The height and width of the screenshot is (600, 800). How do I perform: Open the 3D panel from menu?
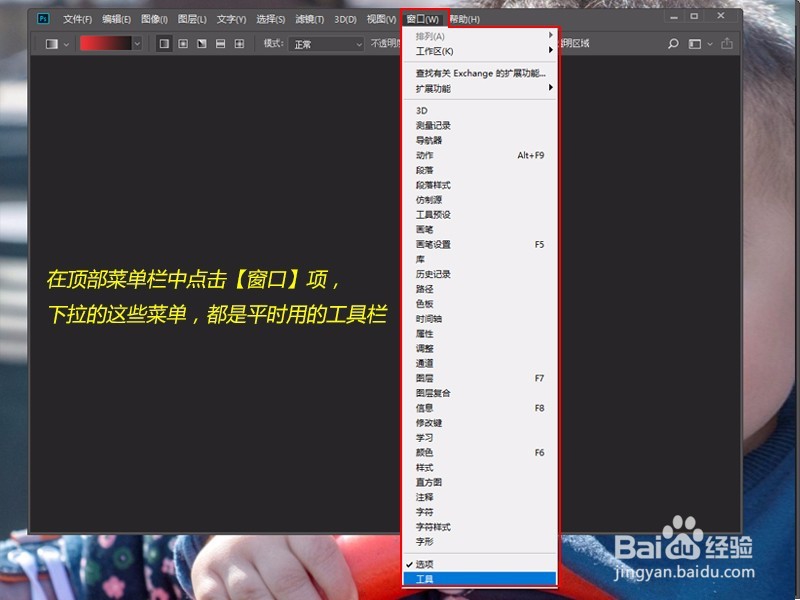(x=480, y=110)
